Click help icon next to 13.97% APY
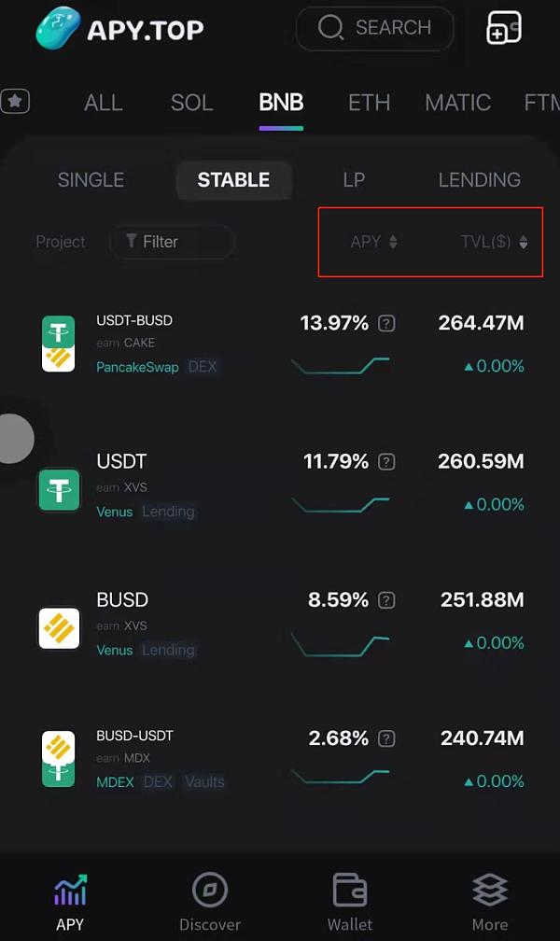 386,323
